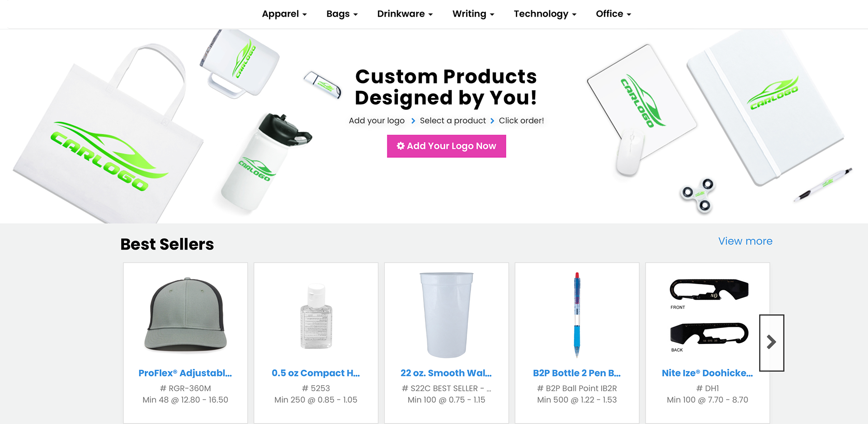This screenshot has width=868, height=424.
Task: Click the hand sanitizer bottle thumbnail
Action: tap(316, 316)
